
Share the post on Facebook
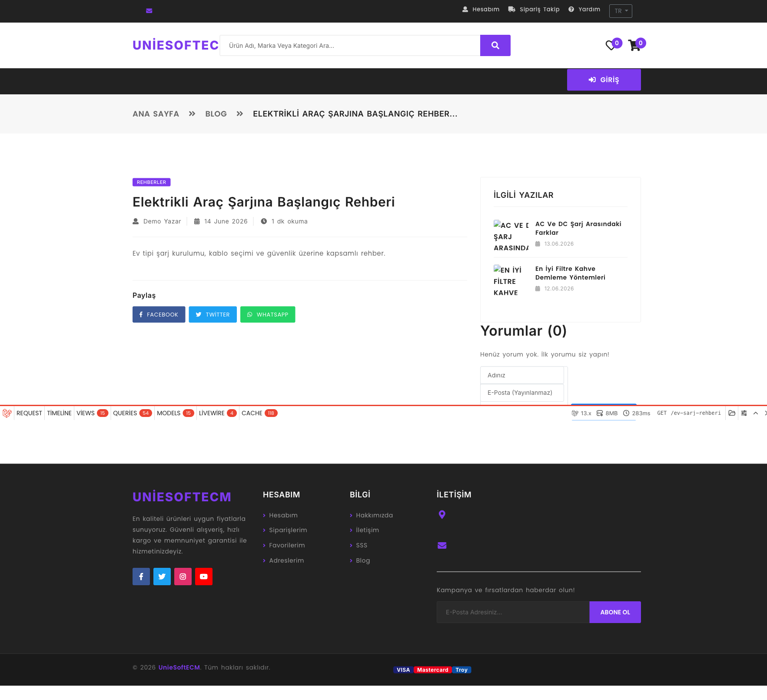click(x=159, y=314)
